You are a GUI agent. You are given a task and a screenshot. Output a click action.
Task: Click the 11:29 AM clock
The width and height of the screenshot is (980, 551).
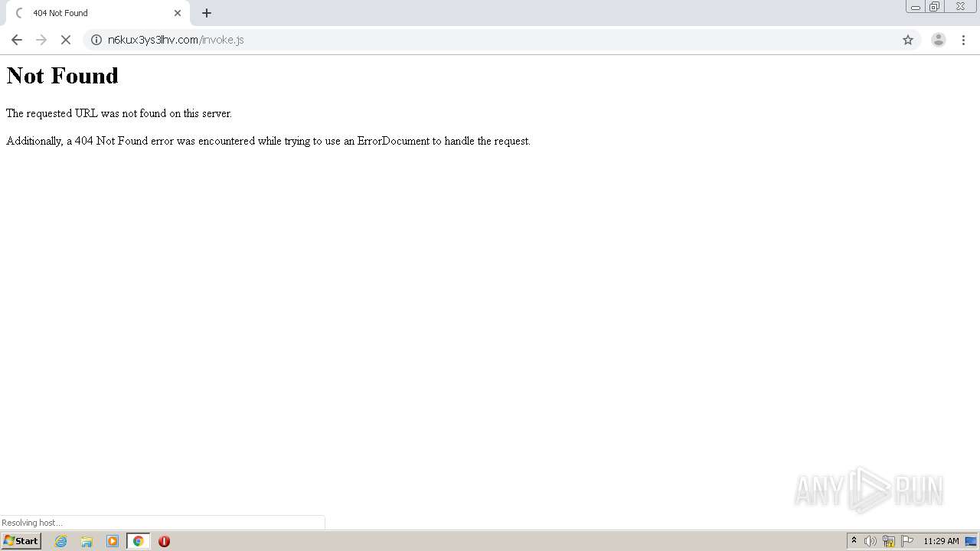coord(941,541)
